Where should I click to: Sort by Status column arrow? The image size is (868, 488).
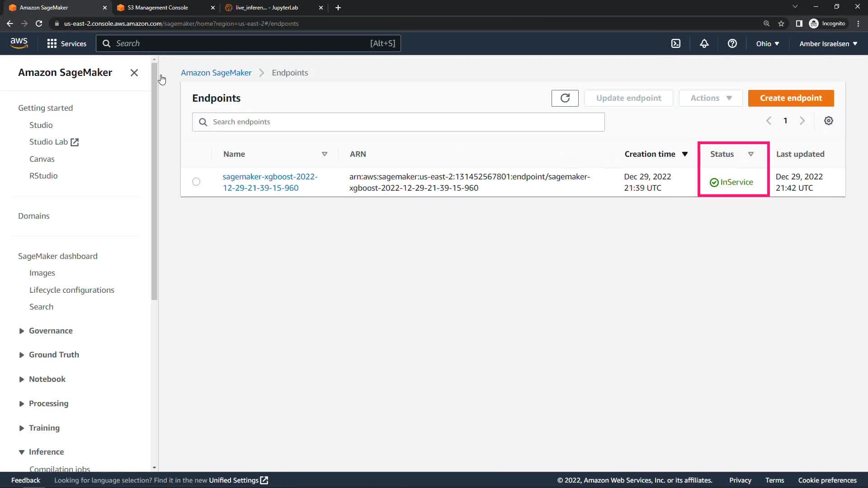pos(750,154)
